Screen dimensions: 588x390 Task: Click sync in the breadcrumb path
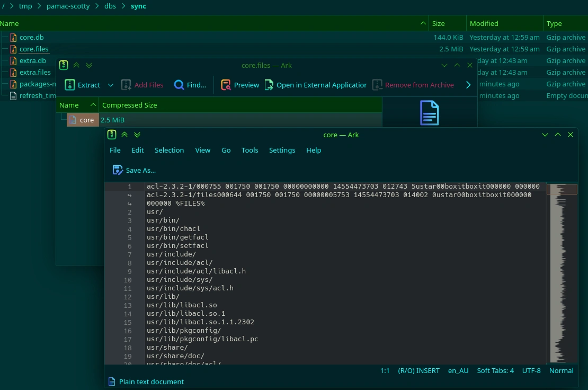tap(138, 6)
